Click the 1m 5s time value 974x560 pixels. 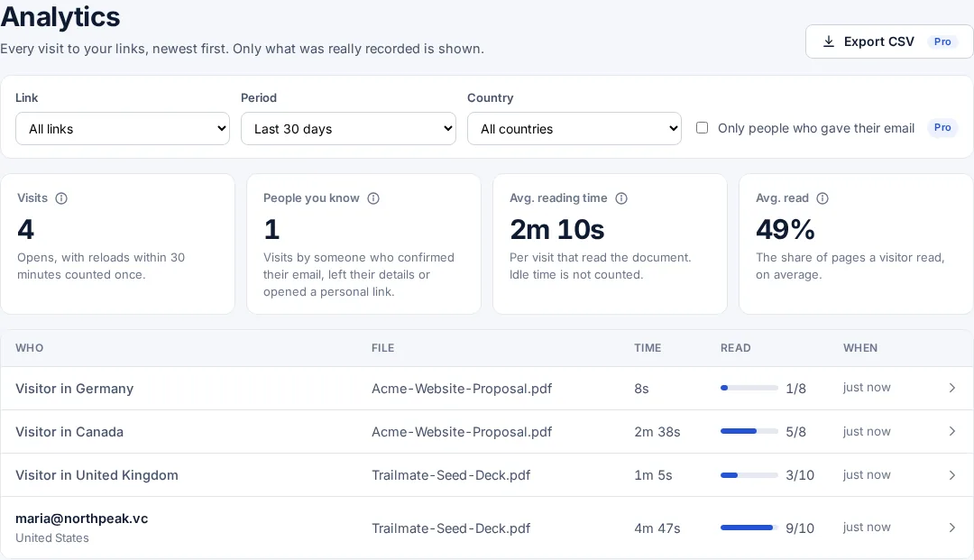pyautogui.click(x=653, y=475)
